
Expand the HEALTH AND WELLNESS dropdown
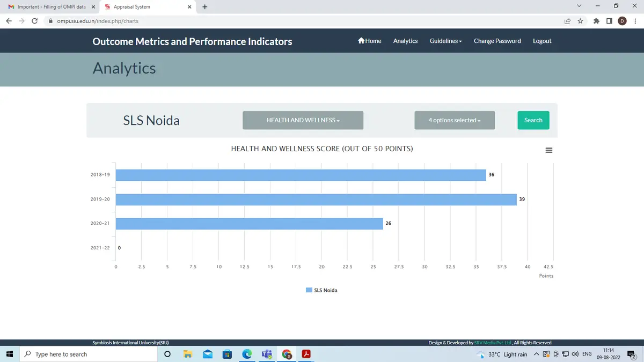coord(303,120)
